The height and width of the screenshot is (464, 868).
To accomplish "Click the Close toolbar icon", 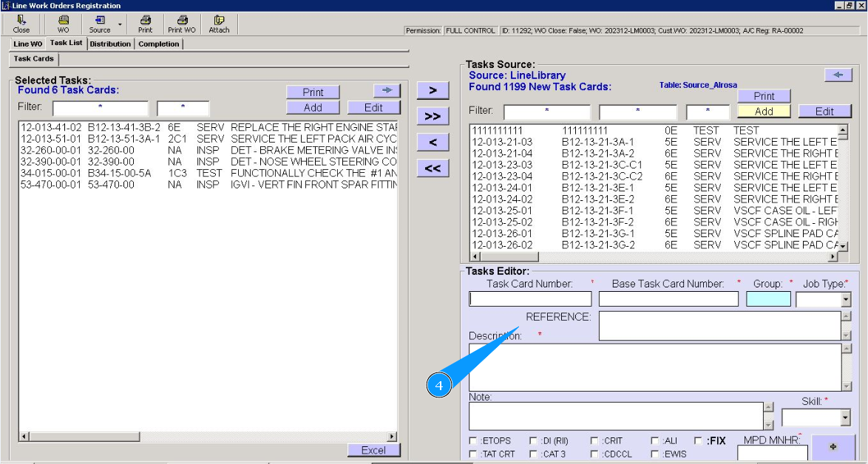I will 21,24.
